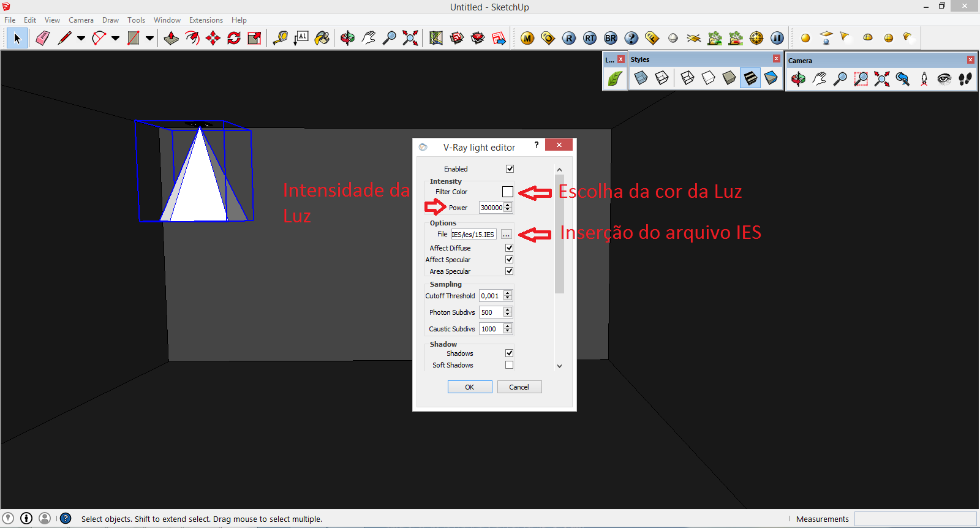Toggle Affect Specular checkbox

point(509,259)
